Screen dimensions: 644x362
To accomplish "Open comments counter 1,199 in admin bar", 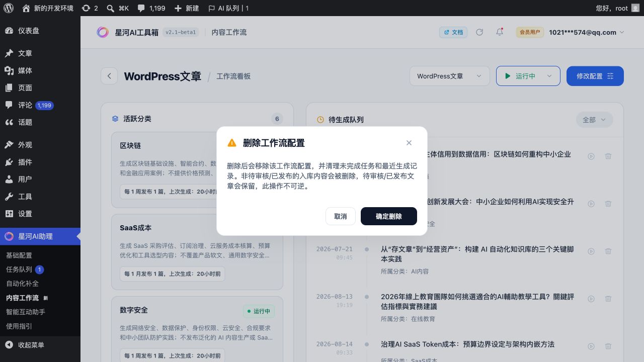I will pyautogui.click(x=151, y=8).
